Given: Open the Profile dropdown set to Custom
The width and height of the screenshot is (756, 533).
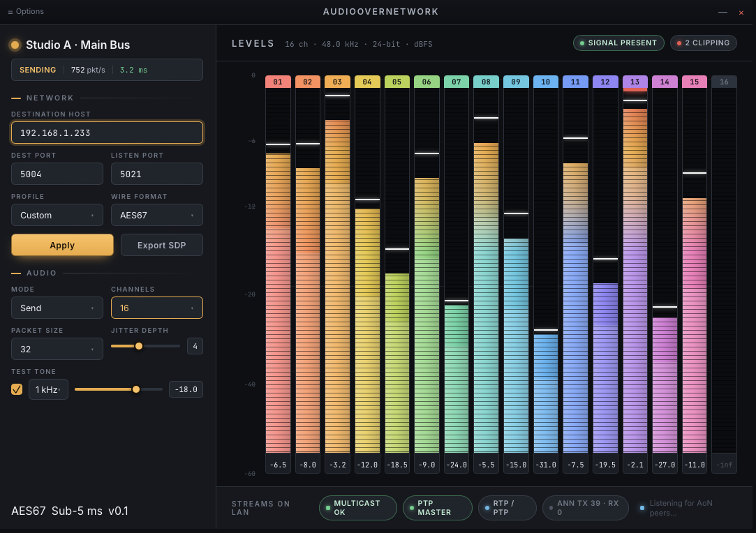Looking at the screenshot, I should pos(57,215).
